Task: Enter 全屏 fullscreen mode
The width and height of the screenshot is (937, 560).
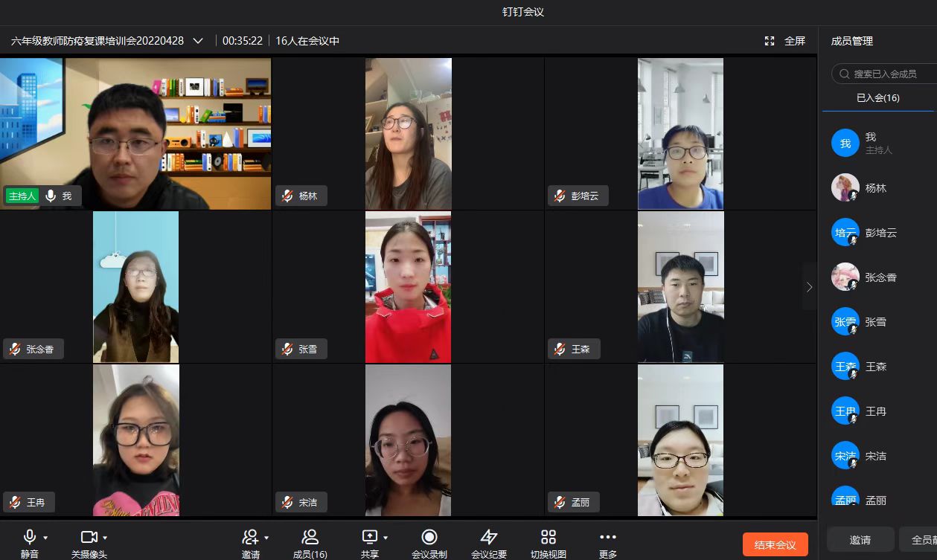Action: [785, 41]
